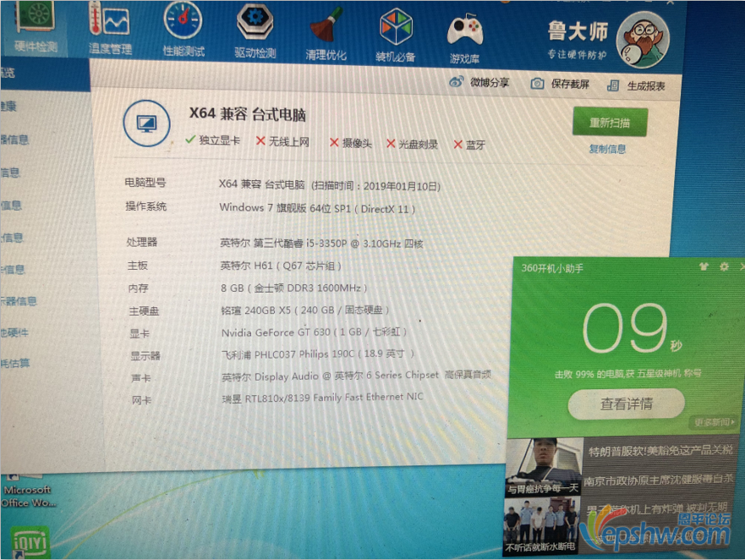Viewport: 745px width, 560px height.
Task: Click 生成报表 generate report
Action: [636, 86]
